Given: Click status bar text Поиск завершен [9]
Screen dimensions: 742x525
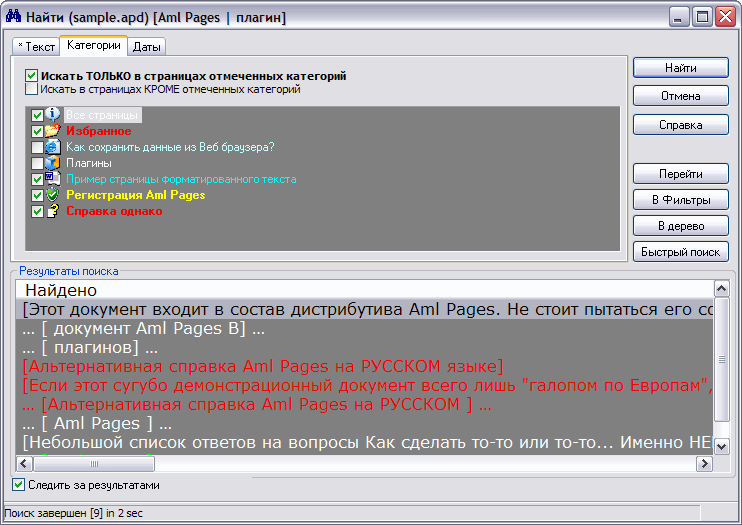Looking at the screenshot, I should 73,513.
